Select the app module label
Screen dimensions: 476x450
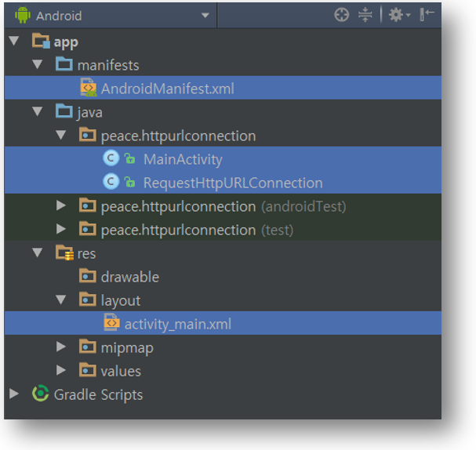tap(66, 42)
